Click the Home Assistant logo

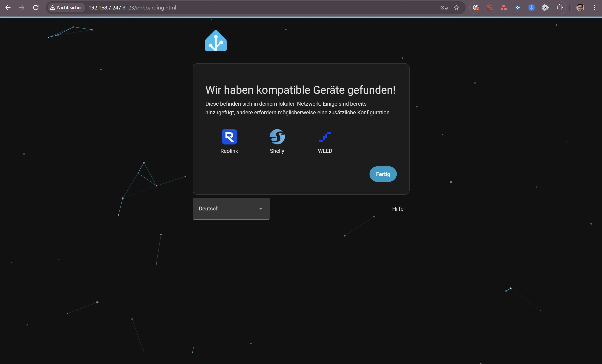pyautogui.click(x=216, y=40)
